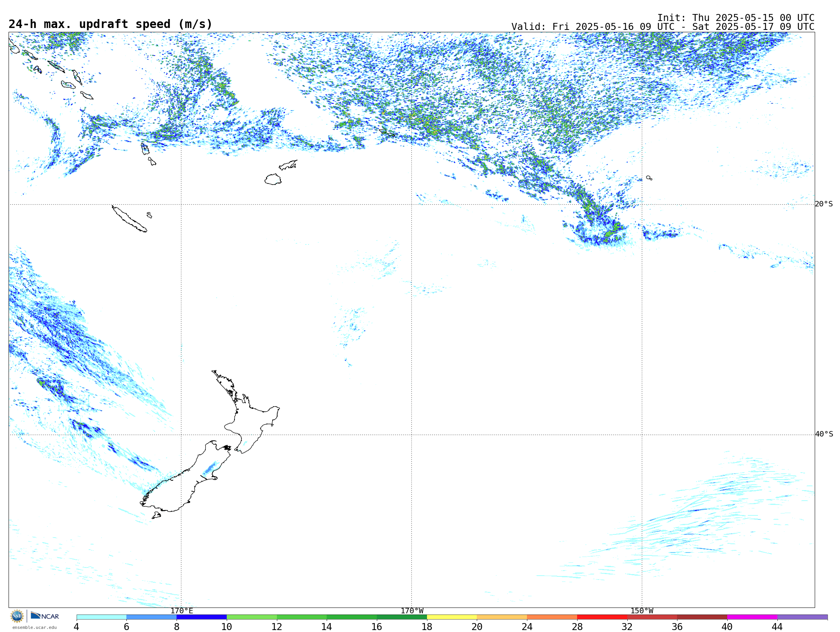The image size is (840, 632).
Task: Select the purple above-44 colorbar swatch
Action: coord(802,617)
